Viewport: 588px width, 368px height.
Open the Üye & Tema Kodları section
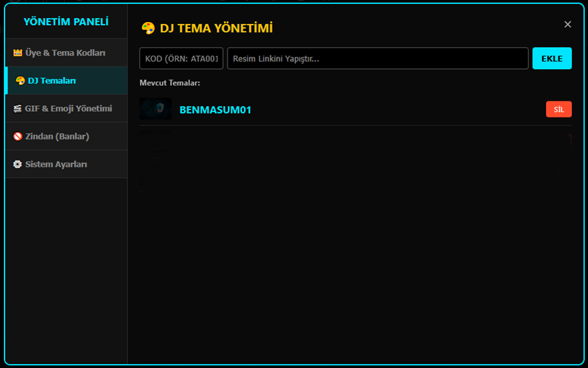point(67,53)
